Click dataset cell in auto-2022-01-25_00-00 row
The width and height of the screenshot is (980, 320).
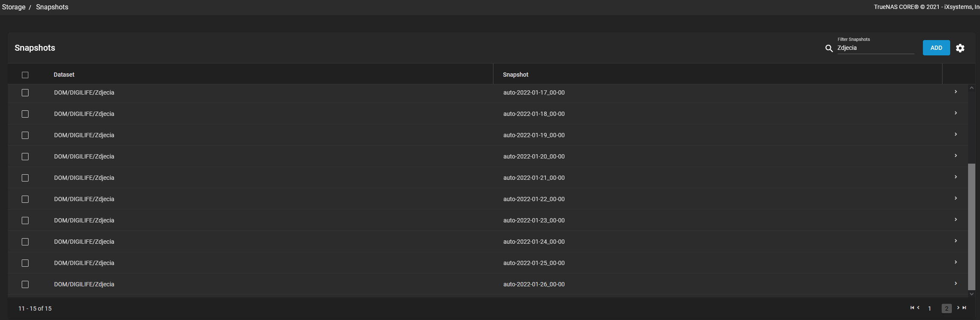click(84, 263)
